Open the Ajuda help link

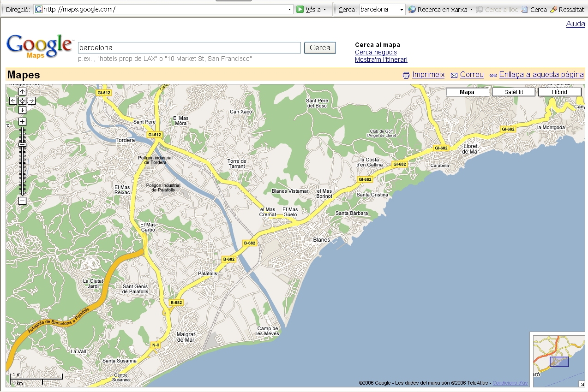576,24
